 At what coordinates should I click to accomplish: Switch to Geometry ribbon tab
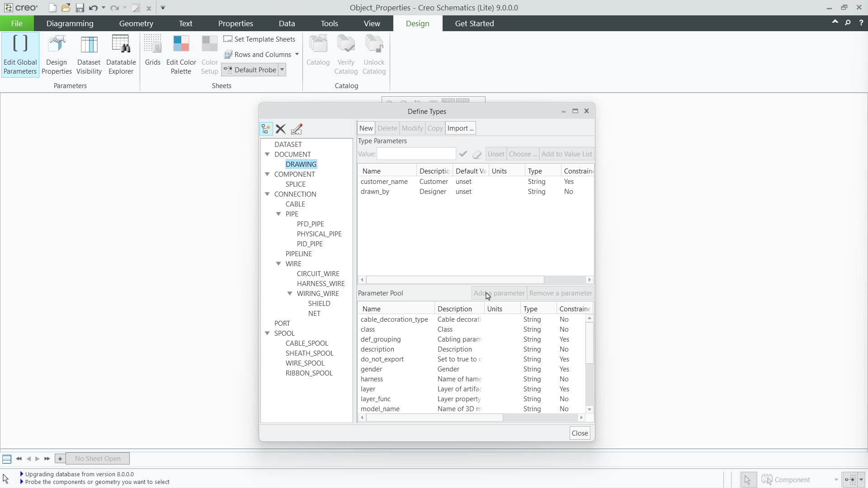click(x=136, y=23)
